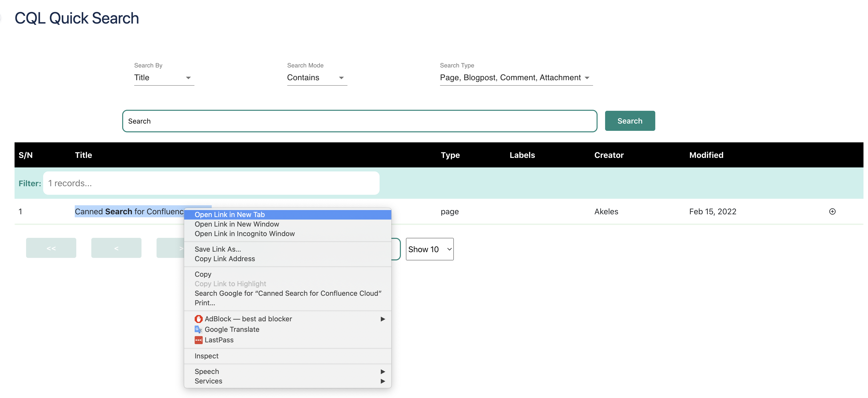This screenshot has height=398, width=868.
Task: Open the Search Mode Contains dropdown
Action: (x=316, y=78)
